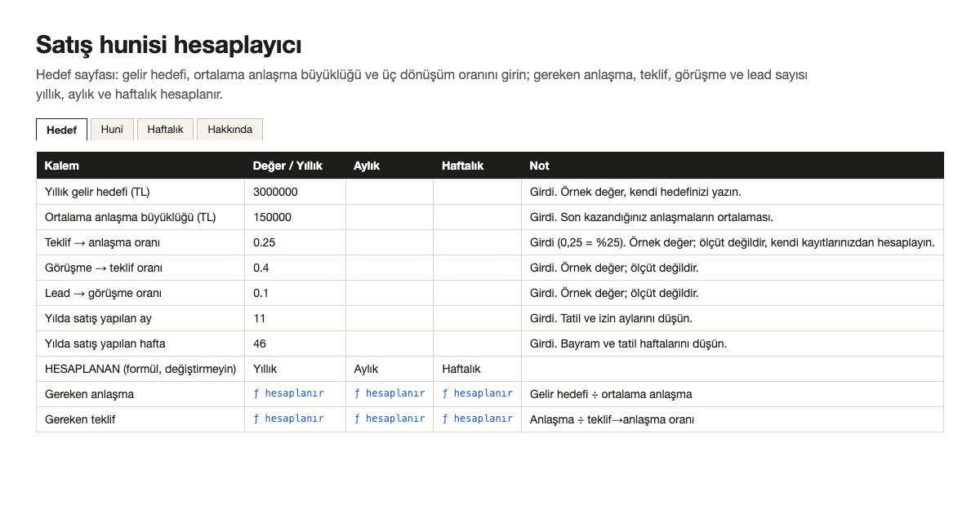Click the note 'Gelir hedefi ÷ ortalama anlaşma'
Image resolution: width=980 pixels, height=514 pixels.
(611, 394)
